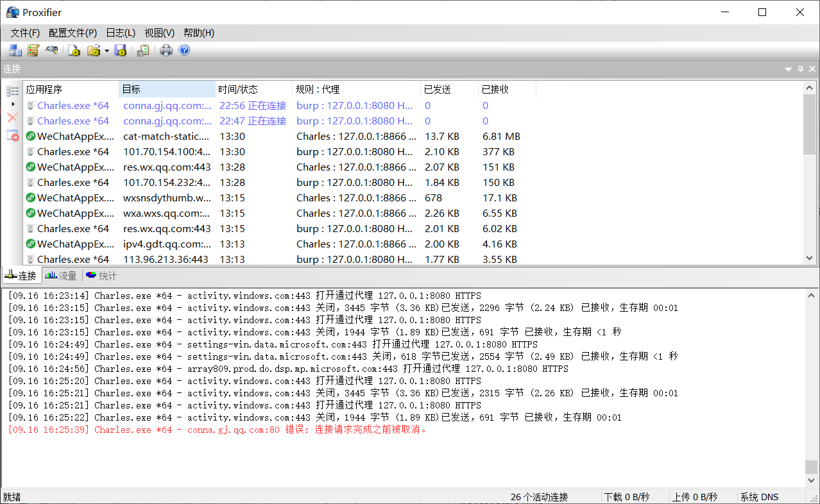Toggle connection list view mode icon
The width and height of the screenshot is (820, 504).
12,92
